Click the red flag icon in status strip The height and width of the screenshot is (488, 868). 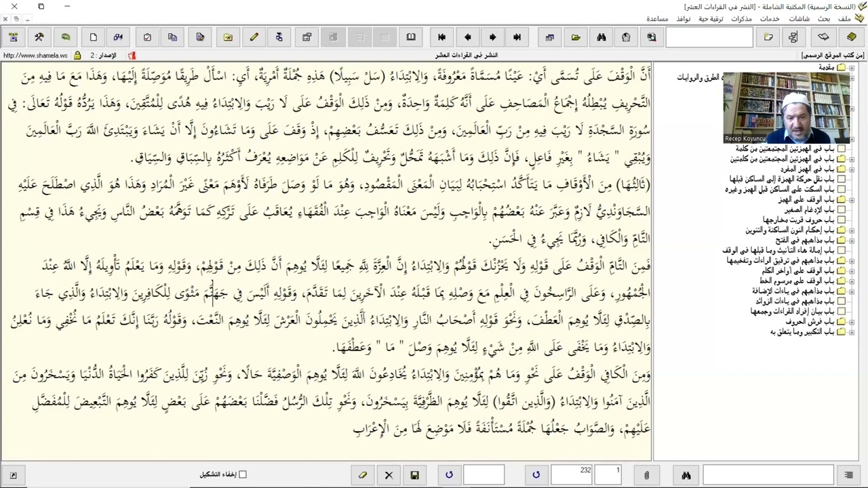[132, 56]
